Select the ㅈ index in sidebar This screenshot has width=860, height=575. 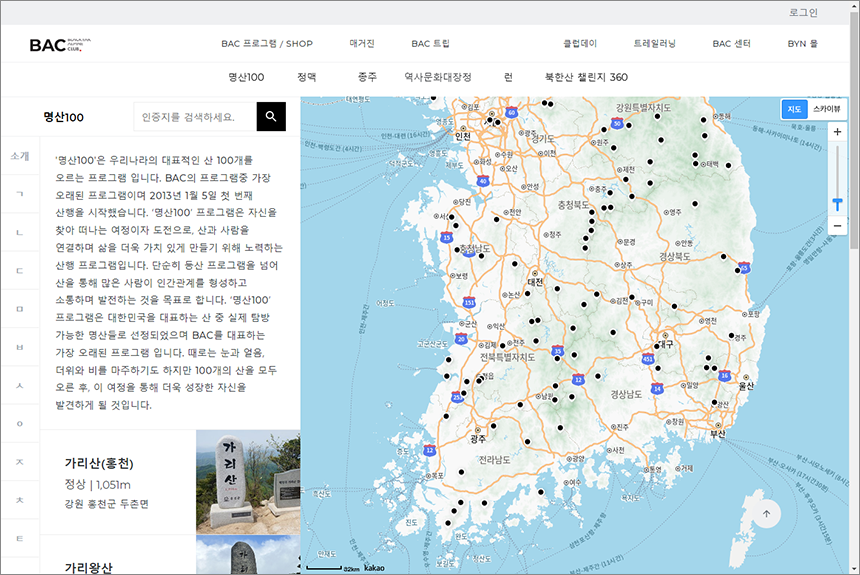click(x=20, y=462)
